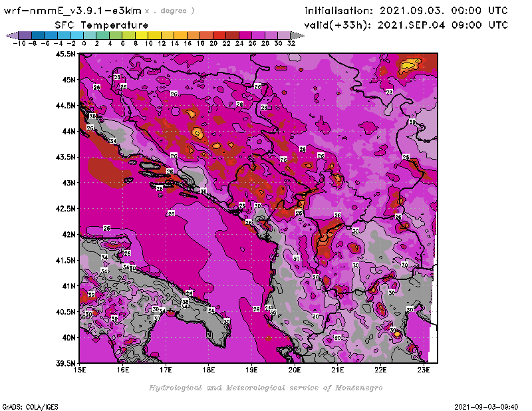This screenshot has width=532, height=411.
Task: Click the 21E longitude label
Action: coord(338,370)
